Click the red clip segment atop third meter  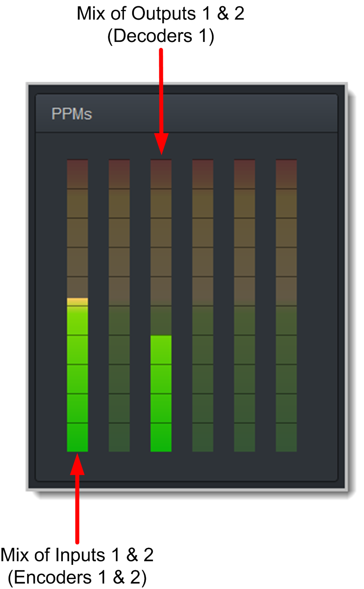161,173
